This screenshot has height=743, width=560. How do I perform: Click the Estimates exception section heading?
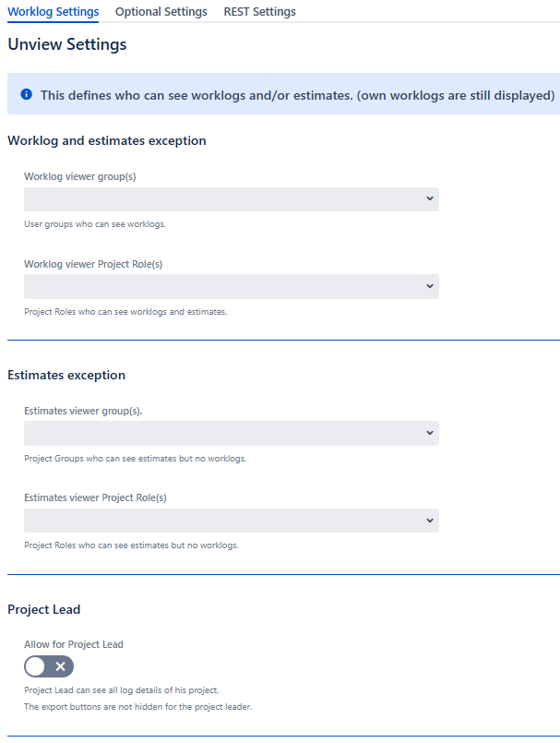click(x=66, y=376)
